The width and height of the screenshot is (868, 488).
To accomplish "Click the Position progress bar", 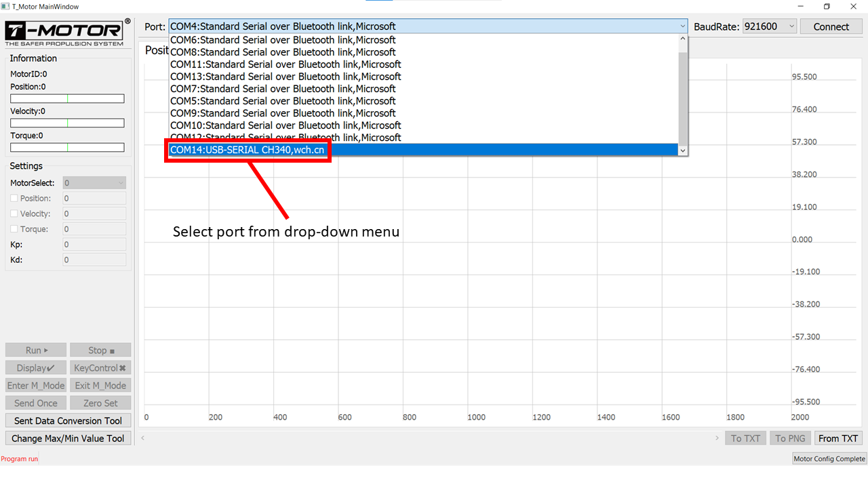I will [x=67, y=99].
